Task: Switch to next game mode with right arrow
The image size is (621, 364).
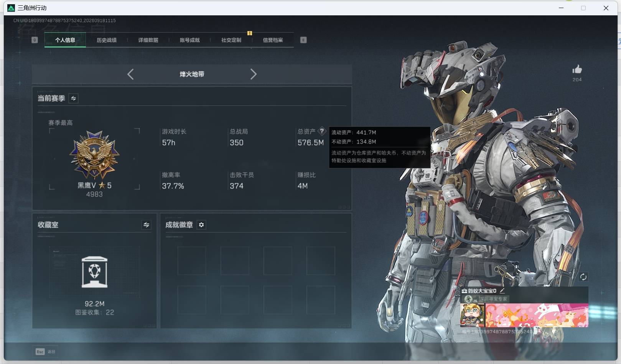Action: [x=253, y=74]
